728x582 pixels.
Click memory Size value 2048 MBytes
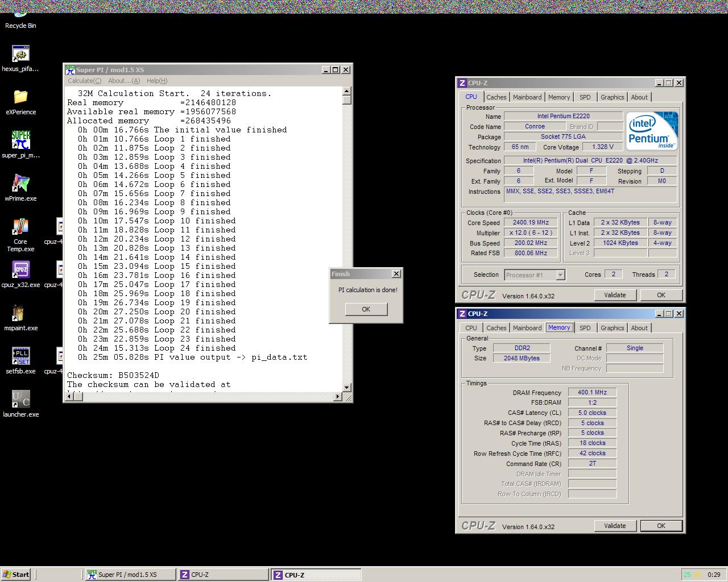521,358
